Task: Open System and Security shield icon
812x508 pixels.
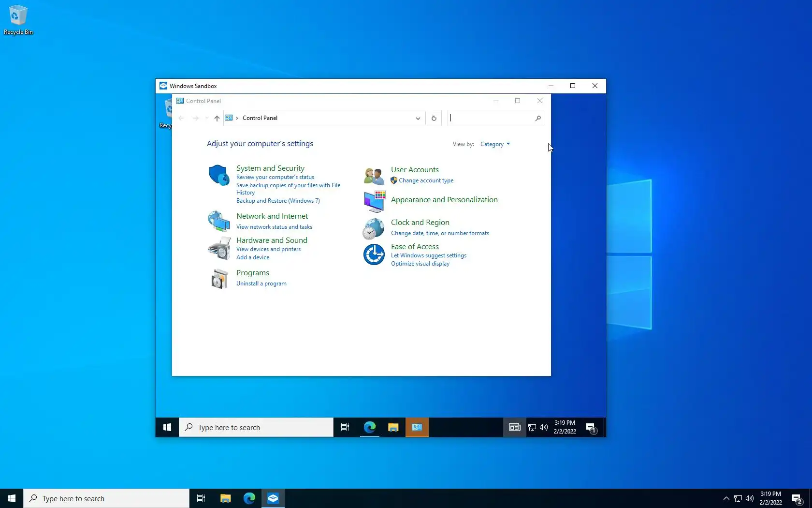Action: tap(218, 175)
